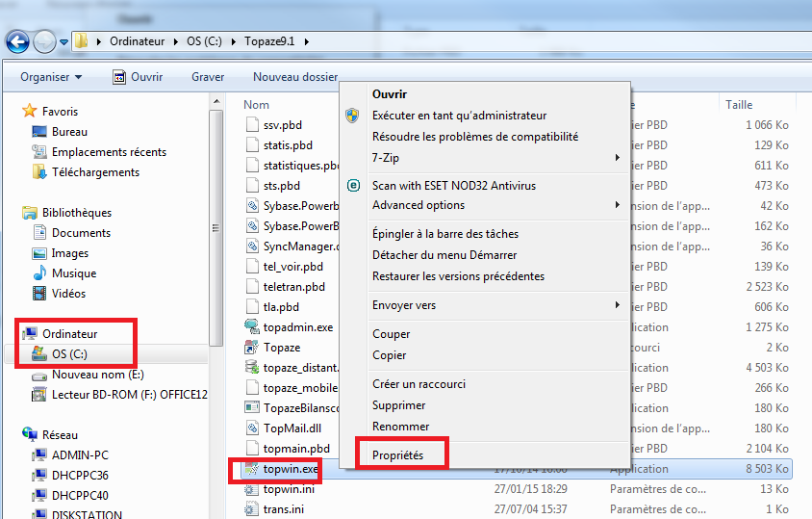Expand the arrow after OS (C:) in address bar
This screenshot has width=812, height=519.
pos(233,41)
